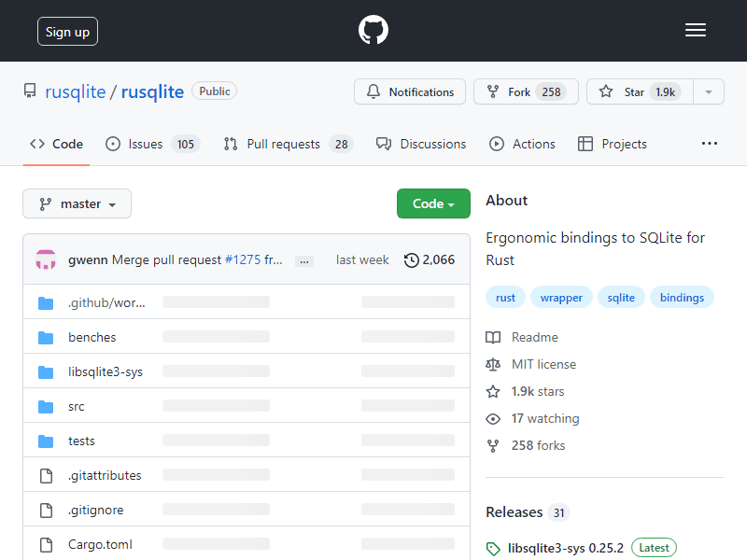This screenshot has width=747, height=560.
Task: View the 17 watching link
Action: (x=545, y=419)
